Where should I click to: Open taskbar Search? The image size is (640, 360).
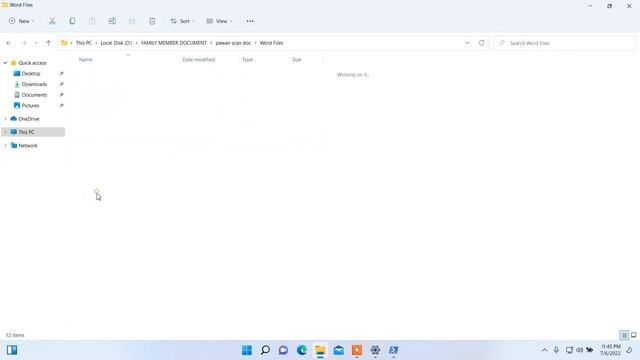point(265,350)
